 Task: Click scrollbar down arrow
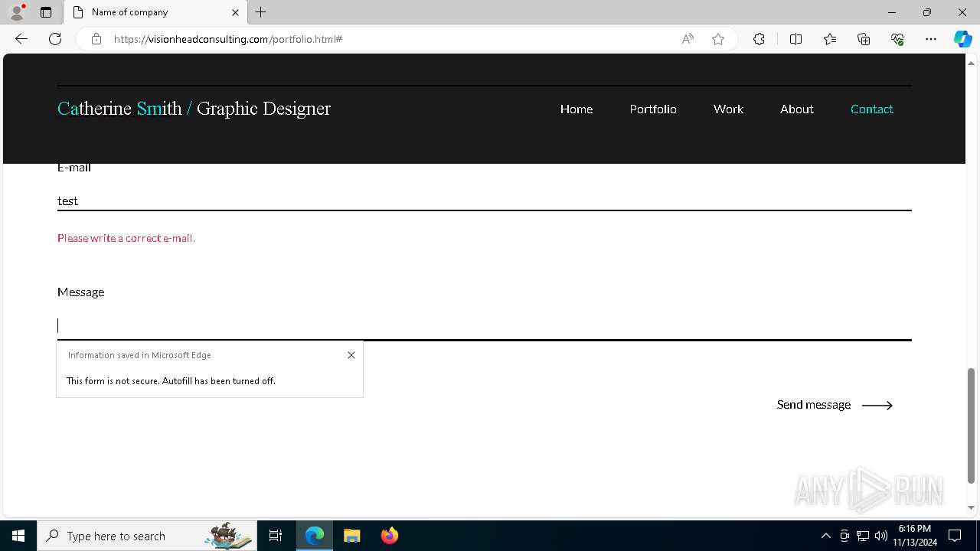pos(971,507)
